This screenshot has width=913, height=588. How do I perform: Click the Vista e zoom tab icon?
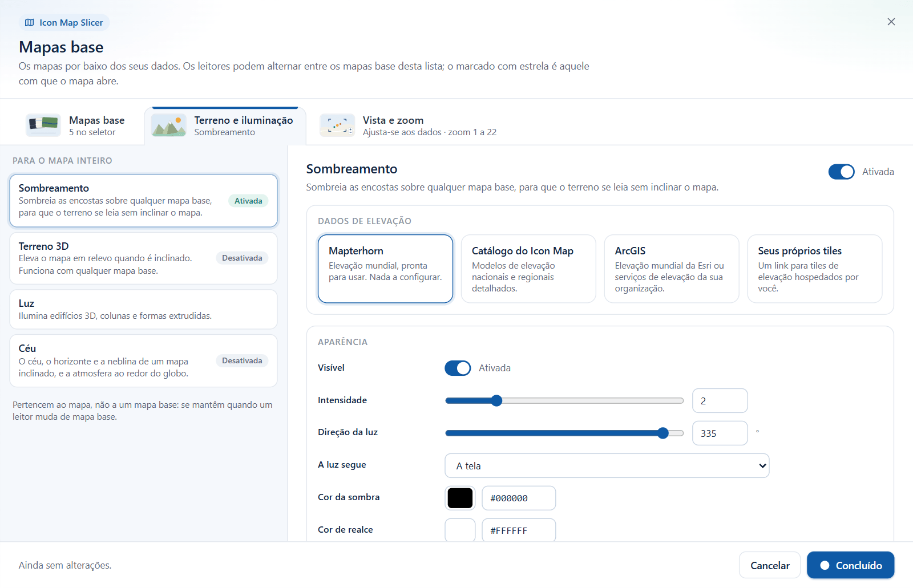coord(337,125)
